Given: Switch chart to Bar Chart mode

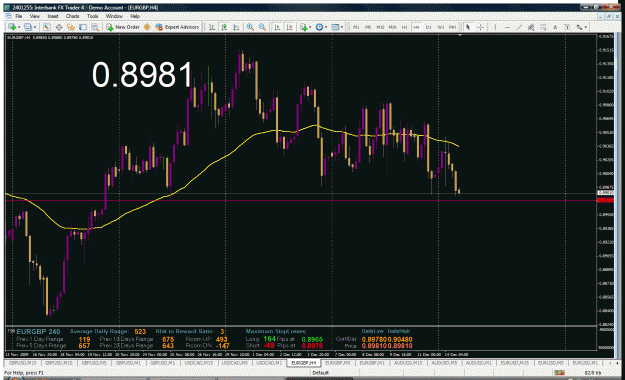Looking at the screenshot, I should click(212, 27).
